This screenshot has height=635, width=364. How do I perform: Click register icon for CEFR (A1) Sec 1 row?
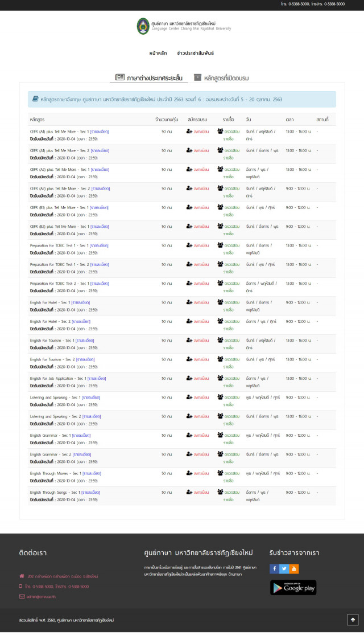click(189, 131)
